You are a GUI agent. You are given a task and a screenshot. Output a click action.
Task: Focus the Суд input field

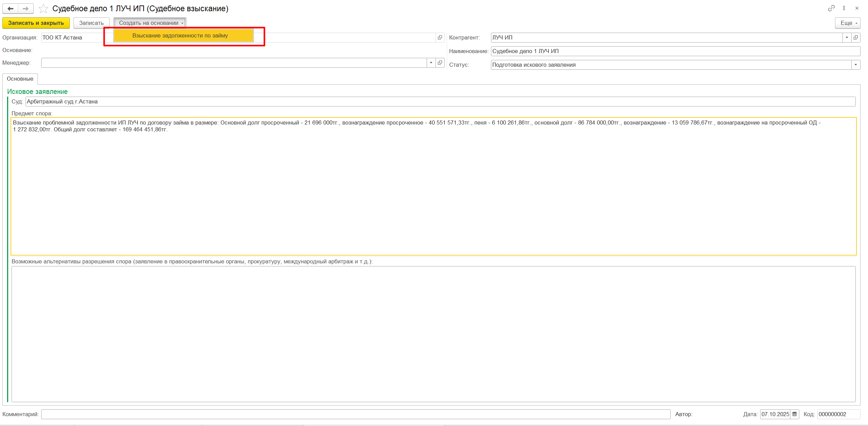(440, 101)
